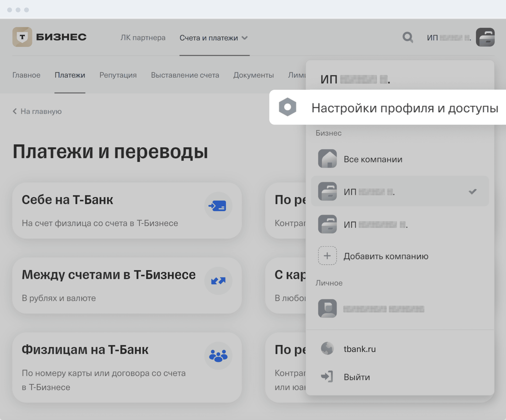Expand Счета и платежи dropdown
The height and width of the screenshot is (420, 506).
[x=214, y=38]
